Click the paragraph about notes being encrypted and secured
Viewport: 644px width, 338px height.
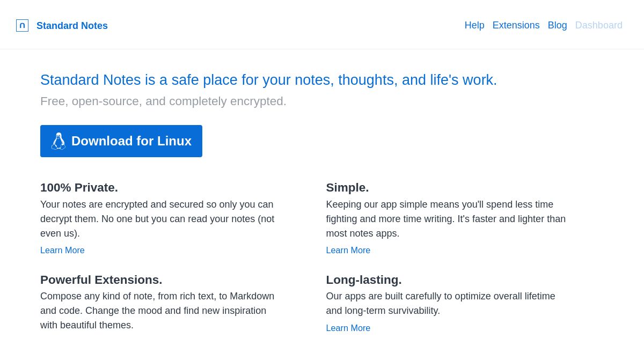coord(158,219)
